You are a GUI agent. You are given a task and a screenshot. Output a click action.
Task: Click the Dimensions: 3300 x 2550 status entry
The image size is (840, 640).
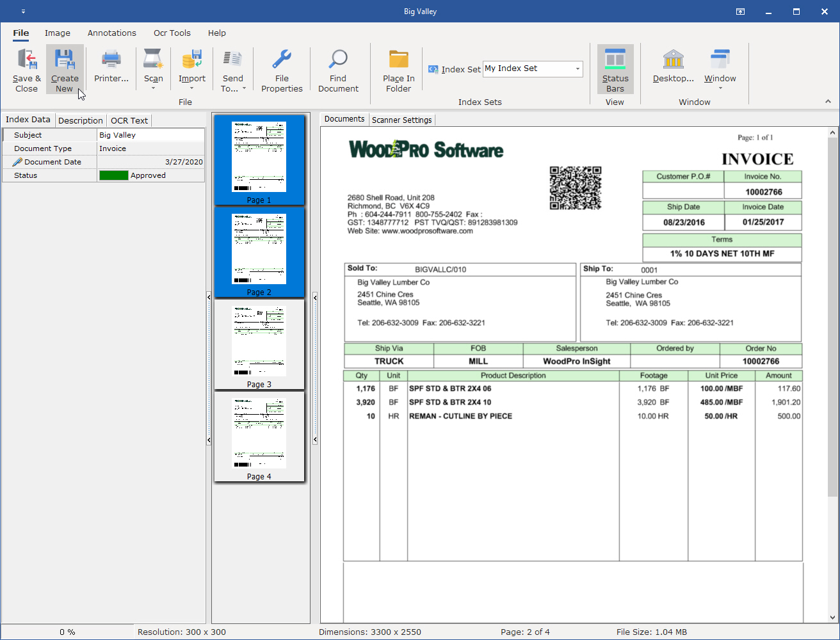tap(370, 632)
